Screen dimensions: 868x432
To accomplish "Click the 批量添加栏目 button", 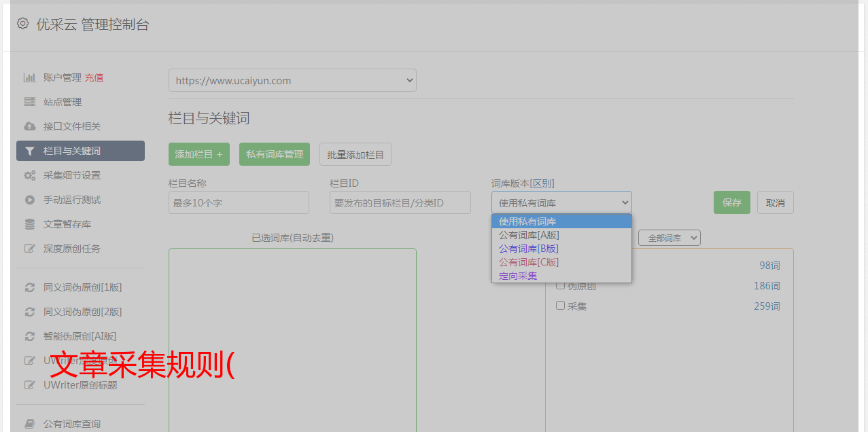I will coord(355,154).
